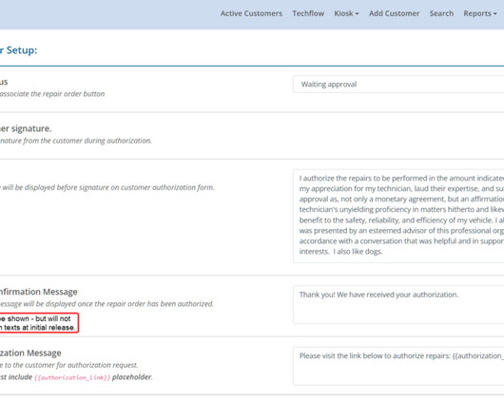This screenshot has width=504, height=420.
Task: Open the Add Customer page
Action: point(394,13)
